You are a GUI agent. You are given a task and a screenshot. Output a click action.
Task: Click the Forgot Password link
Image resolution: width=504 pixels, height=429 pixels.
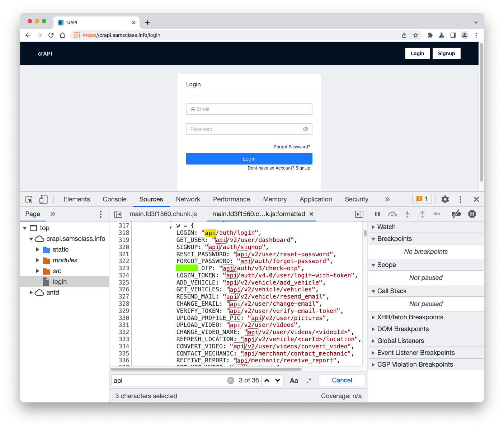292,147
